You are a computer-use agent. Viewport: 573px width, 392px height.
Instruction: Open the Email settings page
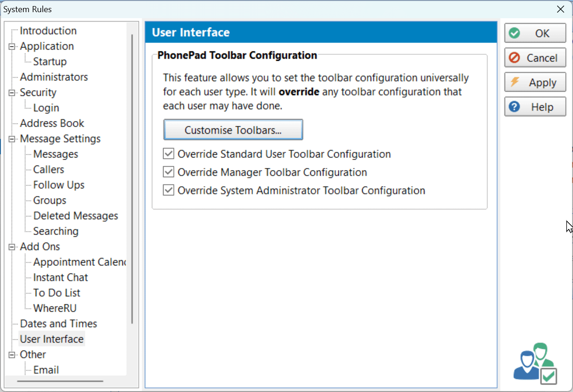pos(46,370)
